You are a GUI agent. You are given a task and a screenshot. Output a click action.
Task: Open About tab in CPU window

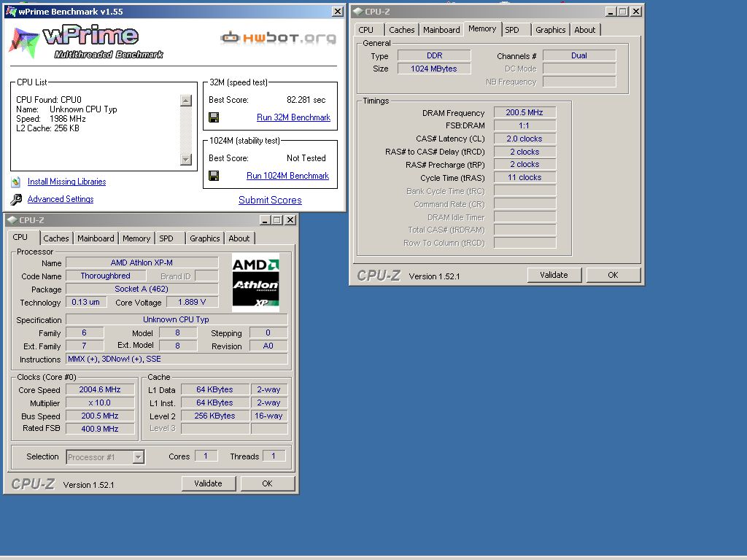(x=239, y=238)
